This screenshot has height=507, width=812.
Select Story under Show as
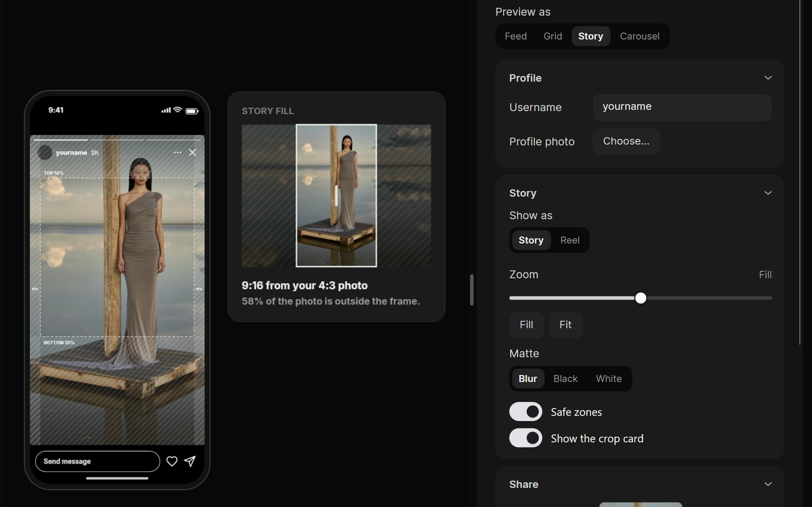531,240
